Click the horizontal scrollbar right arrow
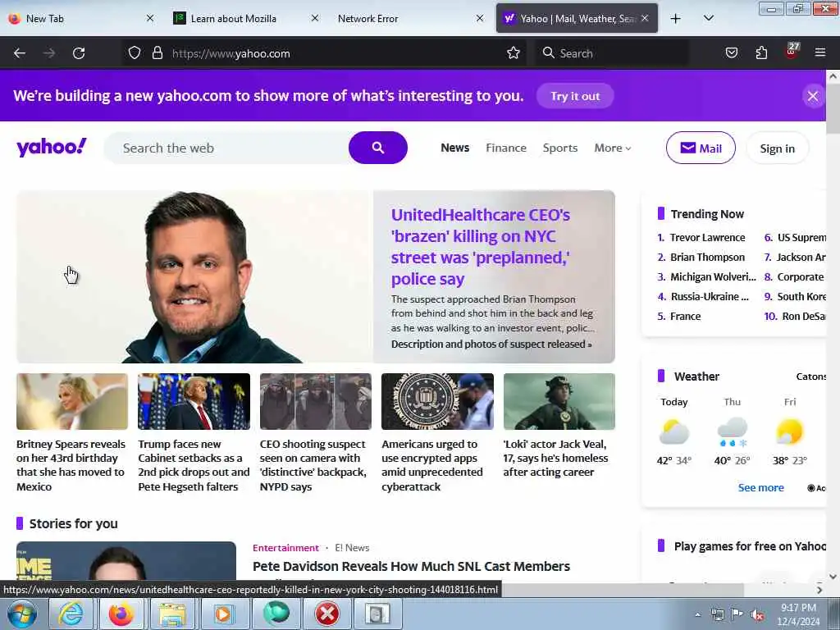 click(x=819, y=590)
